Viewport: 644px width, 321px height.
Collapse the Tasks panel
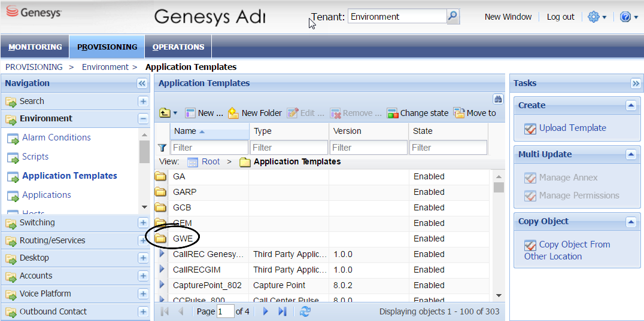coord(636,84)
